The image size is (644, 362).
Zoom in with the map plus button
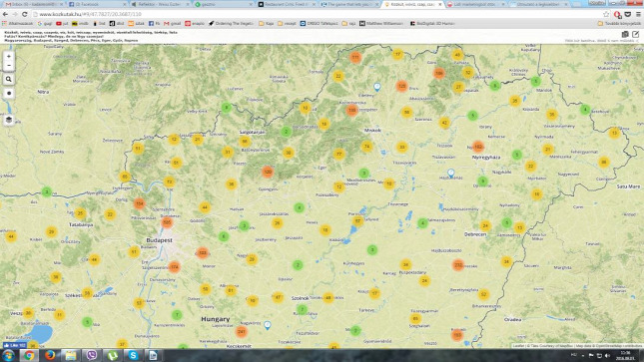click(9, 56)
